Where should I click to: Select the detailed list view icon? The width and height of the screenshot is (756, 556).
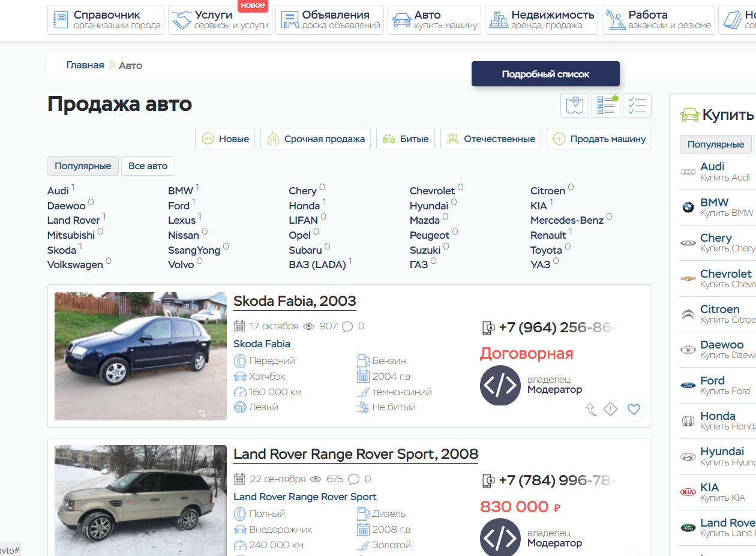coord(606,106)
